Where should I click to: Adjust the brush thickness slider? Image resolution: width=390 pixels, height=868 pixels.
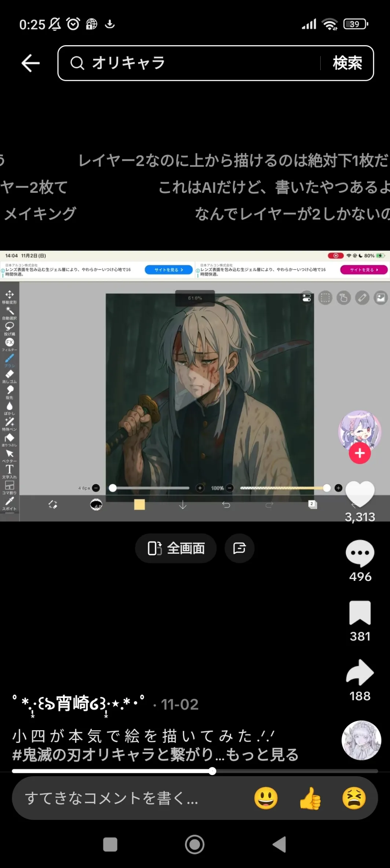click(149, 488)
